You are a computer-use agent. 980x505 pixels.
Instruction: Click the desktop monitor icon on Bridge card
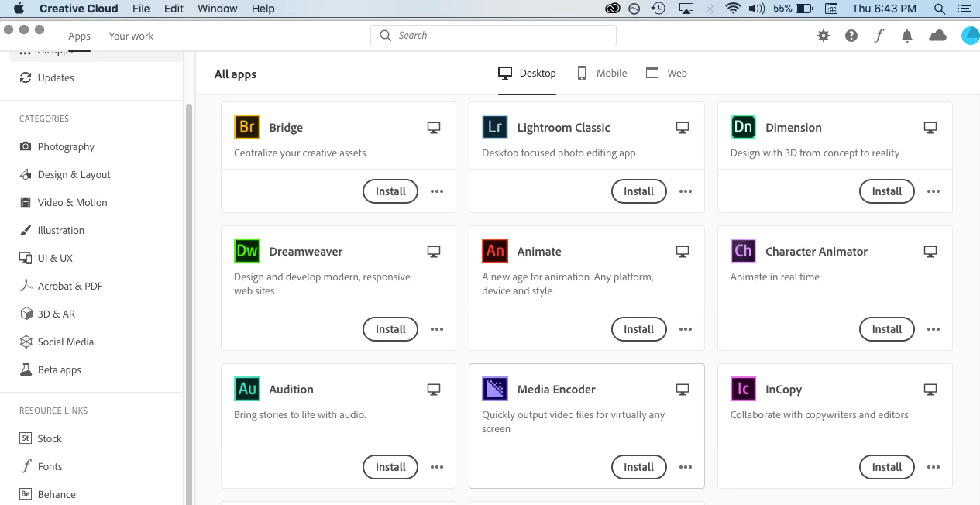[434, 127]
